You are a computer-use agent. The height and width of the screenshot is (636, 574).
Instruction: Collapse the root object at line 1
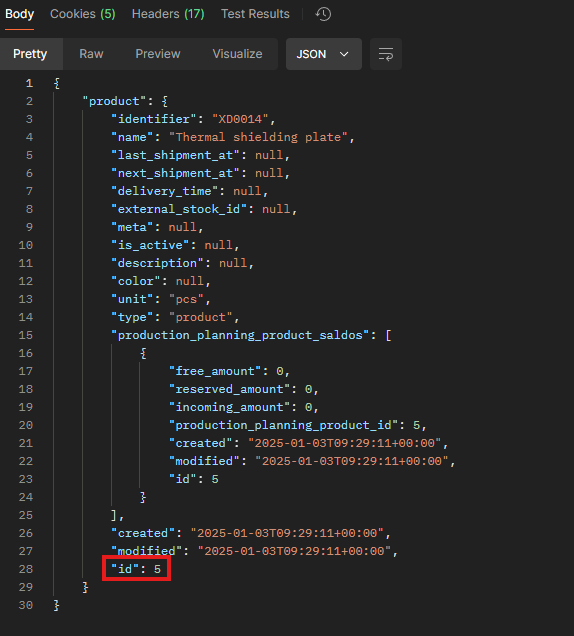click(x=57, y=84)
